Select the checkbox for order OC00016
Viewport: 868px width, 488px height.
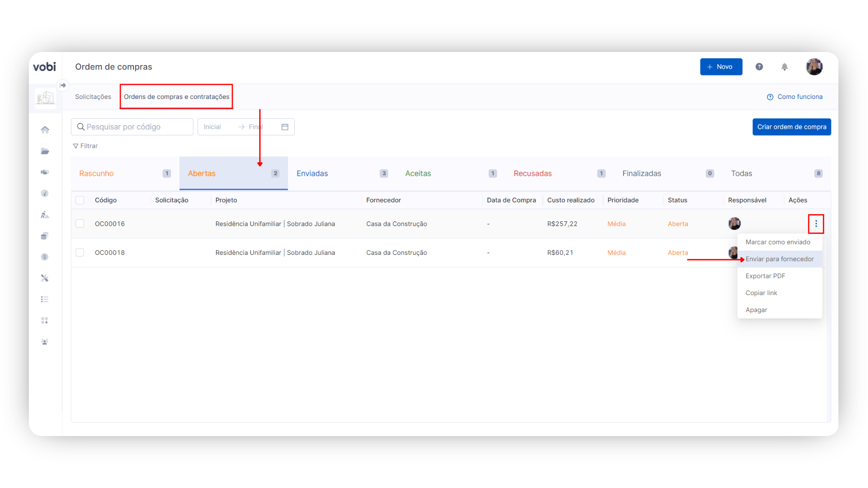coord(80,224)
